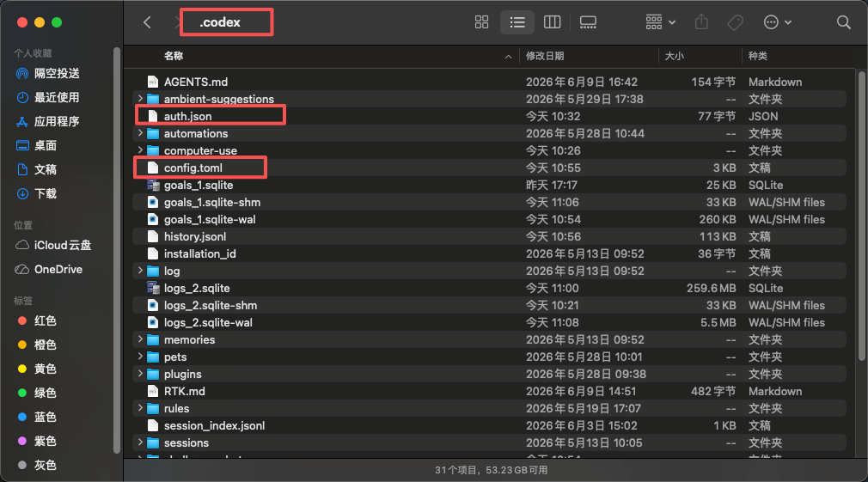Expand the ambient-suggestions folder

tap(140, 99)
